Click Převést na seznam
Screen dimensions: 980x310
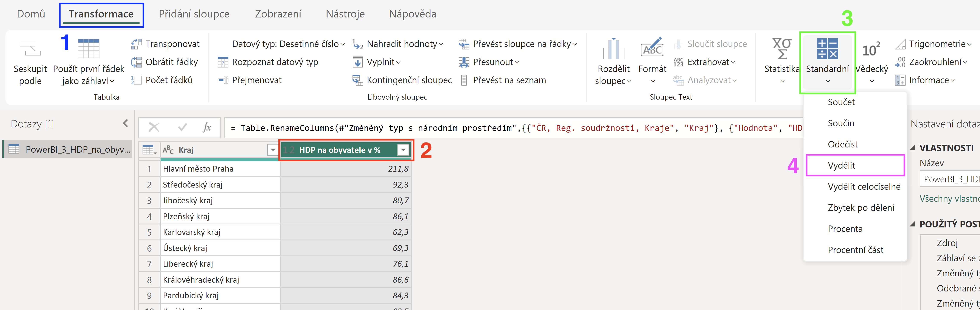[503, 80]
